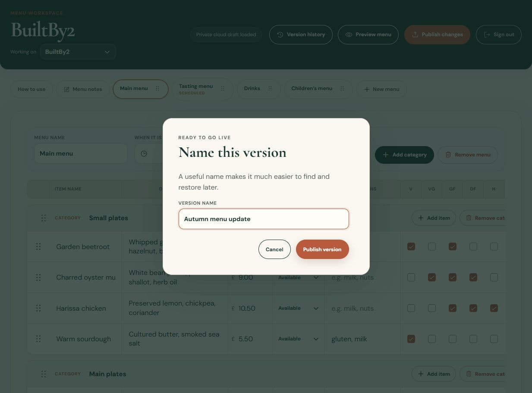Sign out of the workspace
532x393 pixels.
(499, 34)
